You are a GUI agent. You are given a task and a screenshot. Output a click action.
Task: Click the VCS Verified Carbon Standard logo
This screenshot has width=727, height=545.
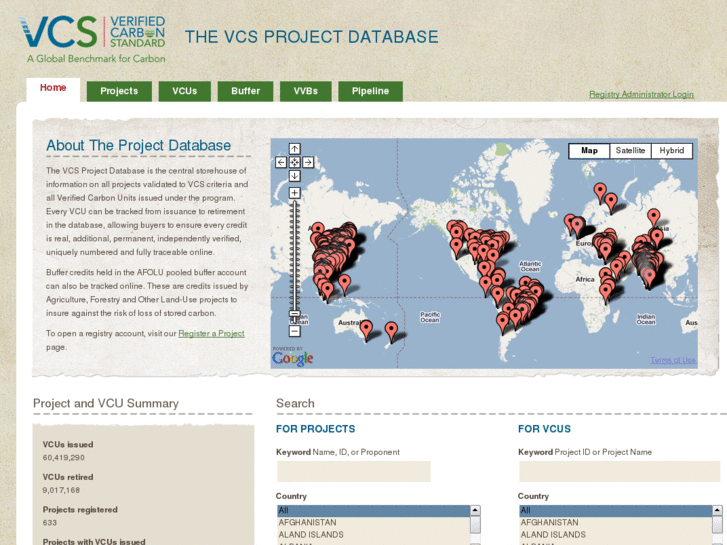click(x=93, y=39)
